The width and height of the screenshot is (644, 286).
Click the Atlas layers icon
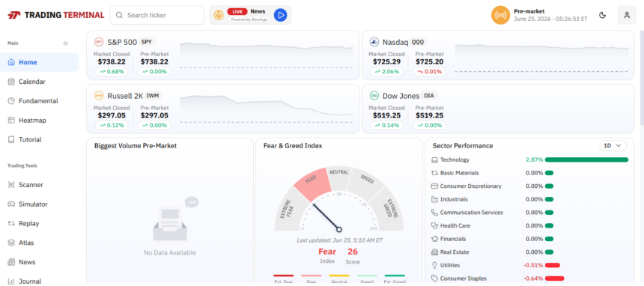(11, 243)
